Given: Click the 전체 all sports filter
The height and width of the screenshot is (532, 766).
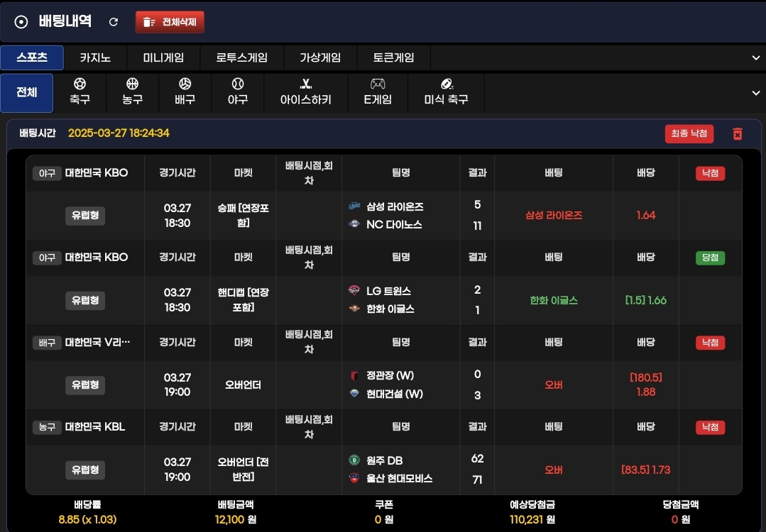Looking at the screenshot, I should [x=27, y=93].
